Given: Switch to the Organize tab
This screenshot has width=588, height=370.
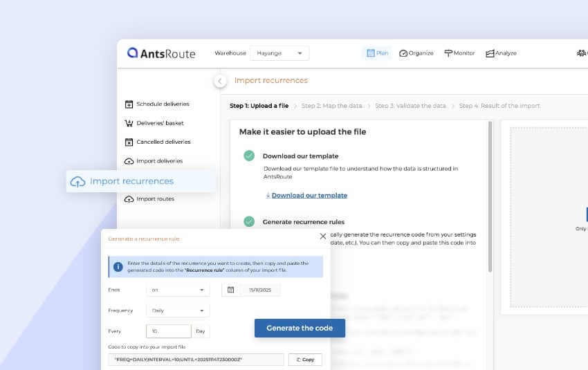Looking at the screenshot, I should pos(416,53).
